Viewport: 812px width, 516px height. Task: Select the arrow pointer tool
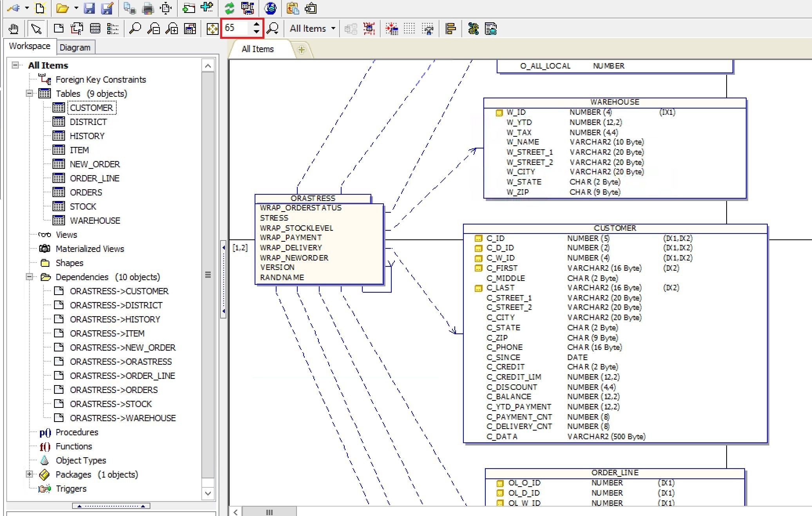click(x=36, y=29)
